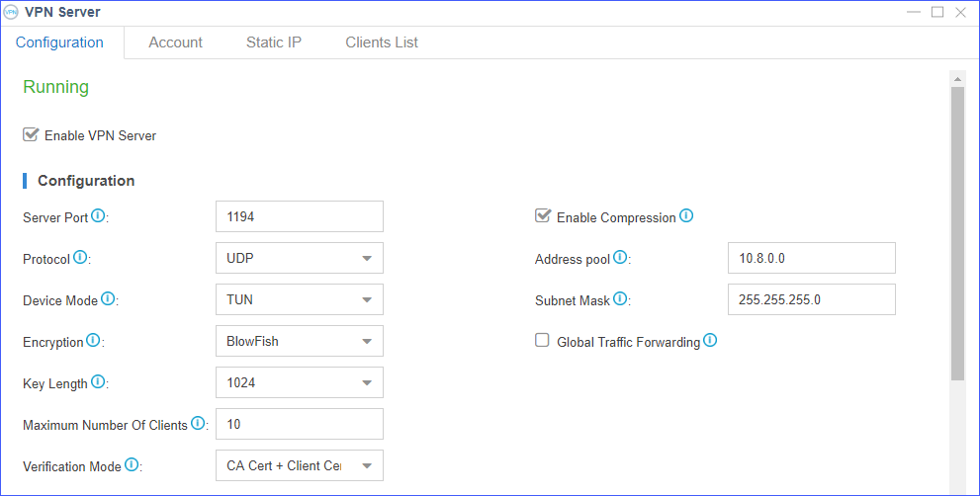The image size is (980, 496).
Task: Switch to the Static IP tab
Action: (x=274, y=42)
